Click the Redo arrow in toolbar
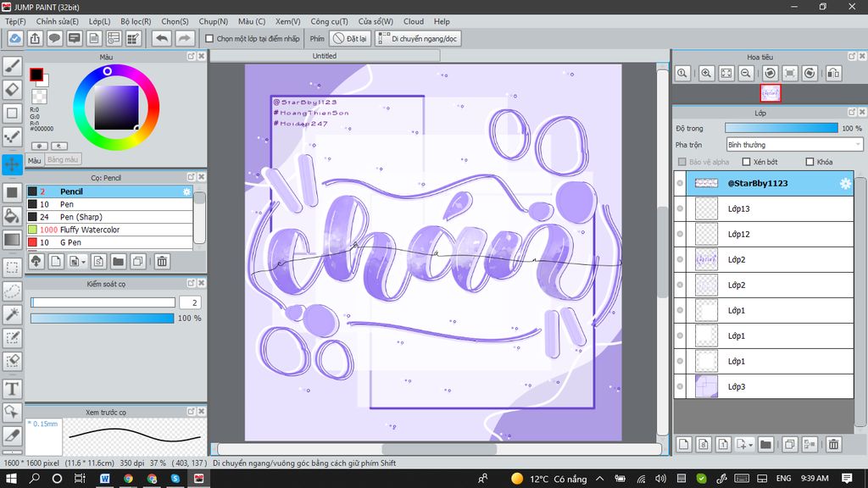The height and width of the screenshot is (488, 868). (x=185, y=39)
